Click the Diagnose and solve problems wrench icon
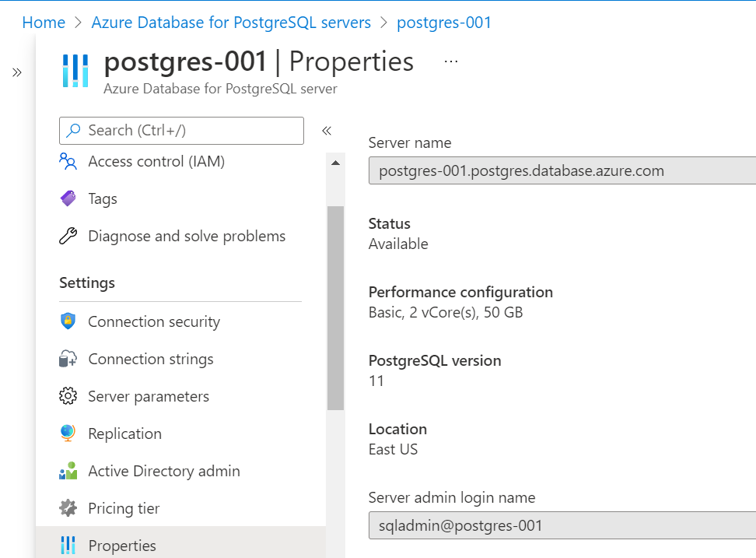This screenshot has height=558, width=756. [x=68, y=237]
